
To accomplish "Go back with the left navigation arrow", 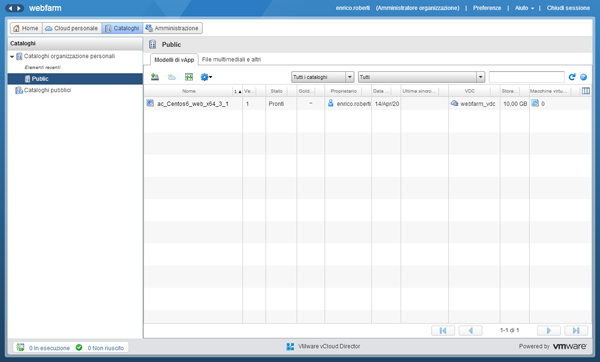I will (10, 8).
